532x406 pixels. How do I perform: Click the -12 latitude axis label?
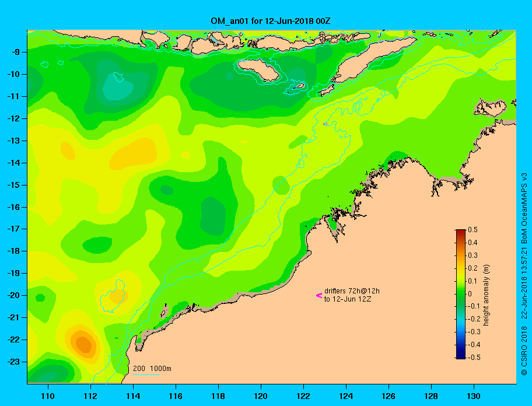pos(13,118)
